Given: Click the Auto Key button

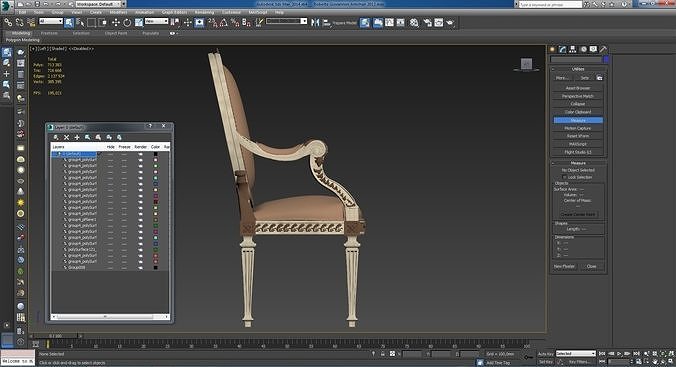Looking at the screenshot, I should 545,354.
